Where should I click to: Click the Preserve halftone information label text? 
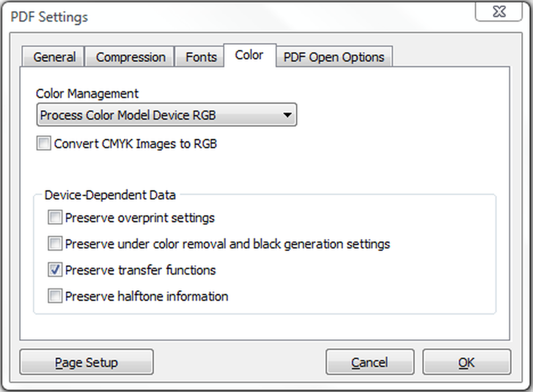[146, 296]
